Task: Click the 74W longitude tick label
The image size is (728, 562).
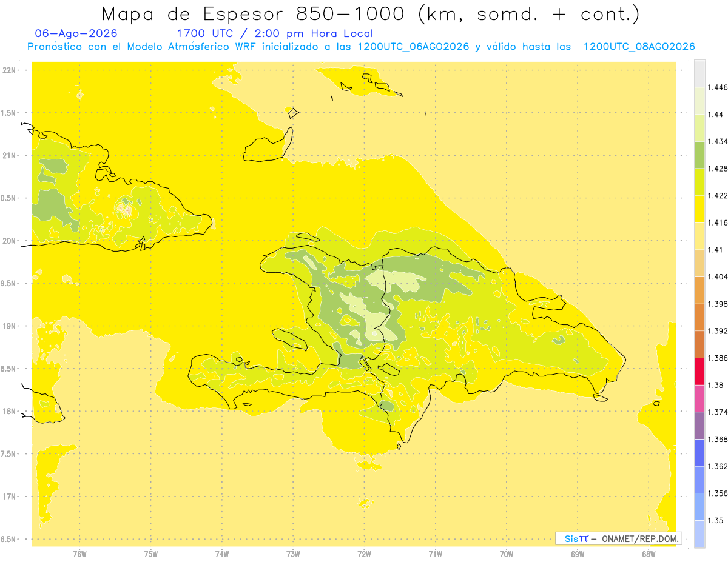Action: pyautogui.click(x=222, y=554)
